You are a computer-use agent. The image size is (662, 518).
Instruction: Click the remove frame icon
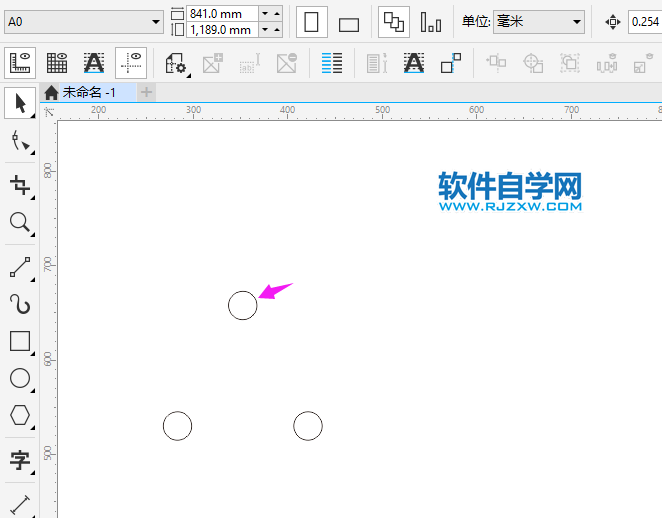pos(287,63)
